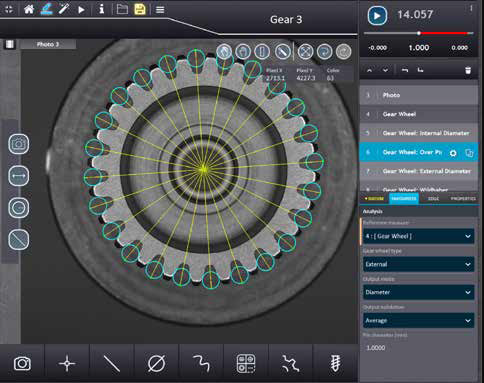Click the 14.057 measured value readout
This screenshot has height=383, width=484.
tap(415, 15)
